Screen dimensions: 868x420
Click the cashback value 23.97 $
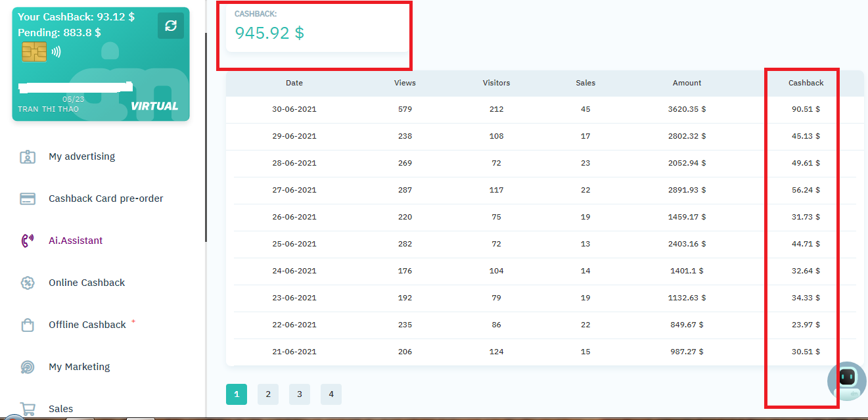click(806, 325)
